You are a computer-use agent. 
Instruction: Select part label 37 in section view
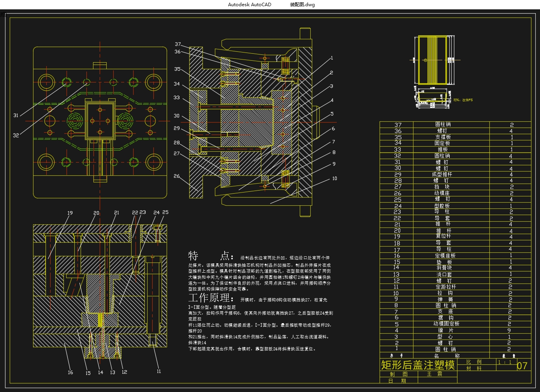(x=178, y=44)
